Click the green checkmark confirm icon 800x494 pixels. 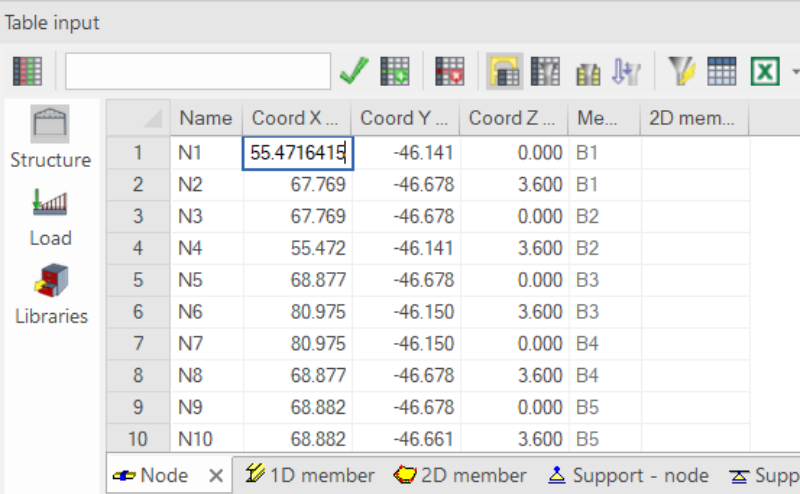354,71
